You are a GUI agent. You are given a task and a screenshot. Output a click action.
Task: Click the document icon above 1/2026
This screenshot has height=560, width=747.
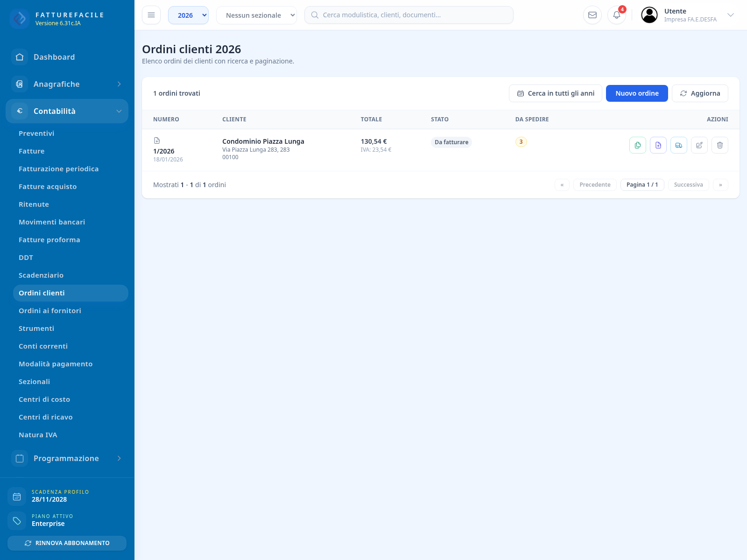tap(157, 140)
